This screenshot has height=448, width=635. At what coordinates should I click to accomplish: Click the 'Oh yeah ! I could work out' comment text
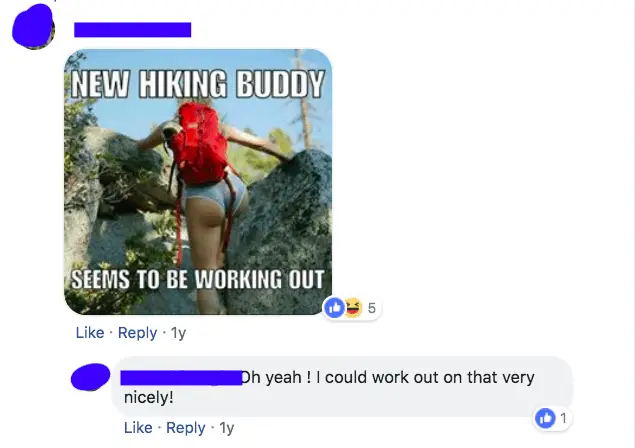point(329,387)
